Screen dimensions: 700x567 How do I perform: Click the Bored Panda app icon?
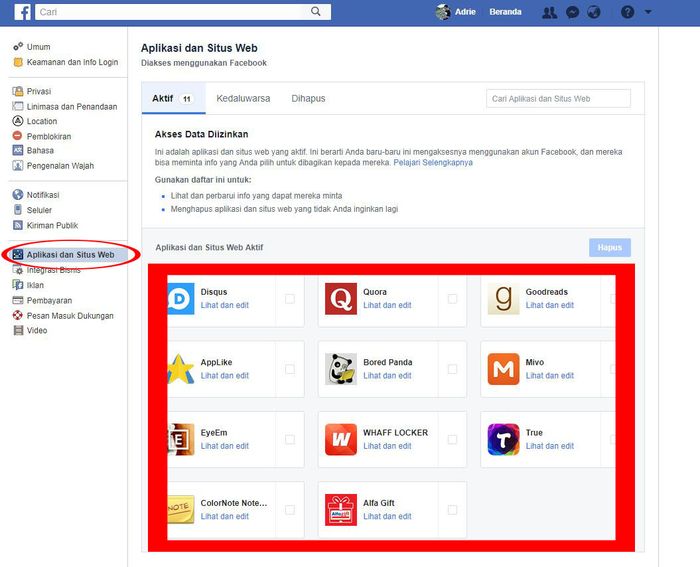(341, 369)
